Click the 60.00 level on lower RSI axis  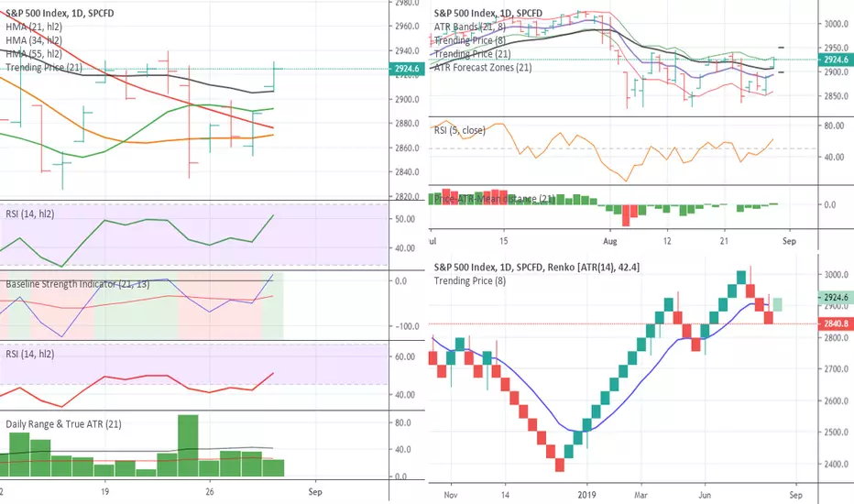point(405,356)
